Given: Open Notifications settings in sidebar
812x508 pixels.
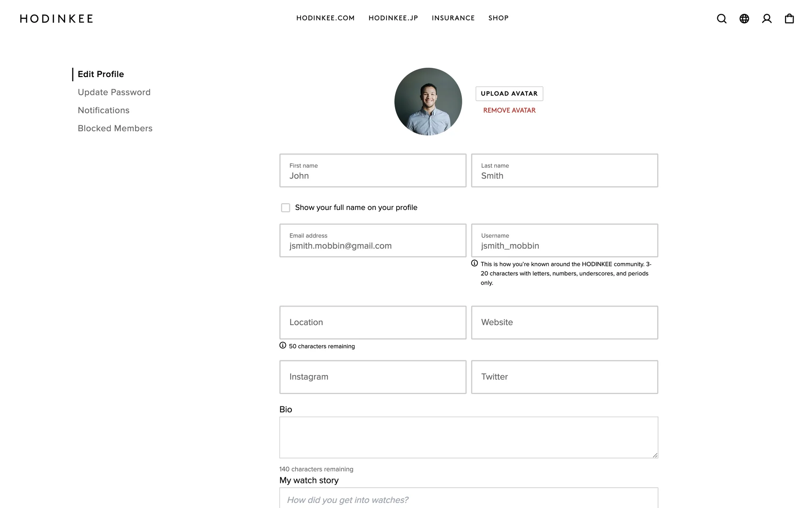Looking at the screenshot, I should [104, 110].
